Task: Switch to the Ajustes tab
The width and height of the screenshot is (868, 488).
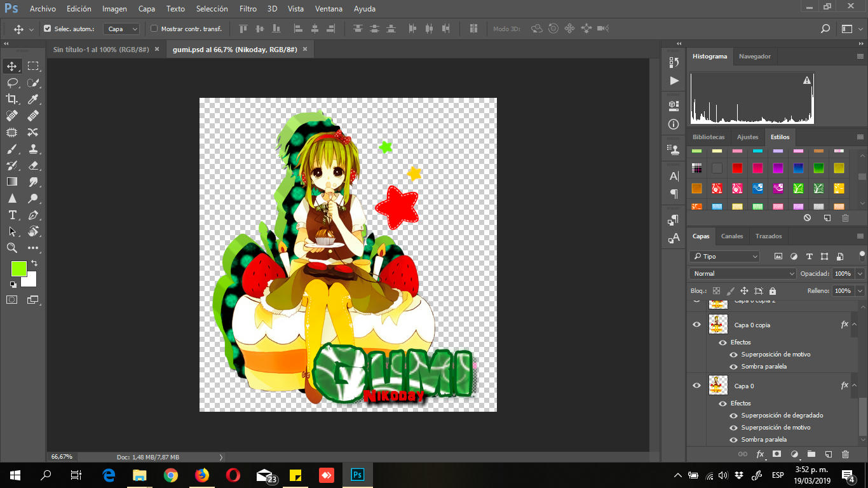Action: click(x=747, y=137)
